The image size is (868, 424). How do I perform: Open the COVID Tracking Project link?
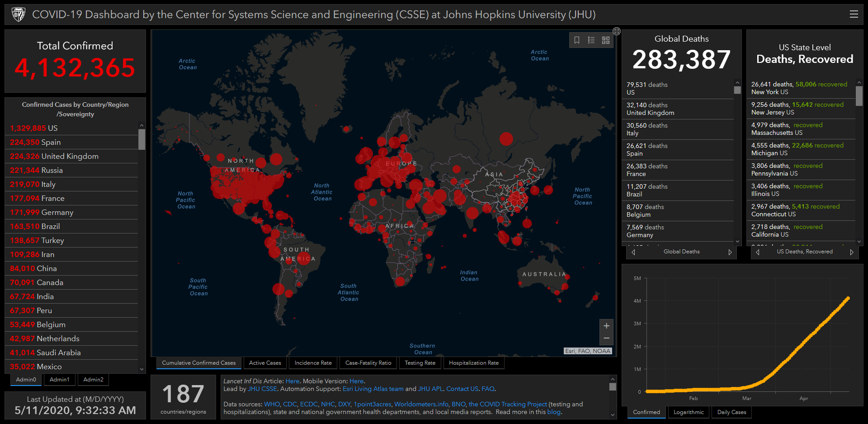(x=508, y=404)
